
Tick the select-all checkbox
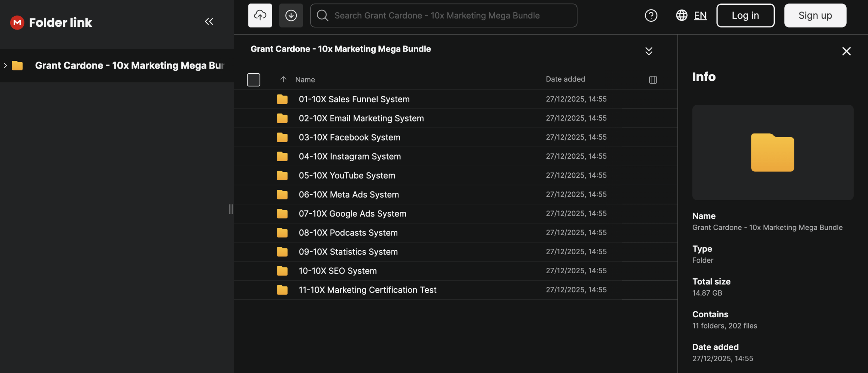[253, 80]
